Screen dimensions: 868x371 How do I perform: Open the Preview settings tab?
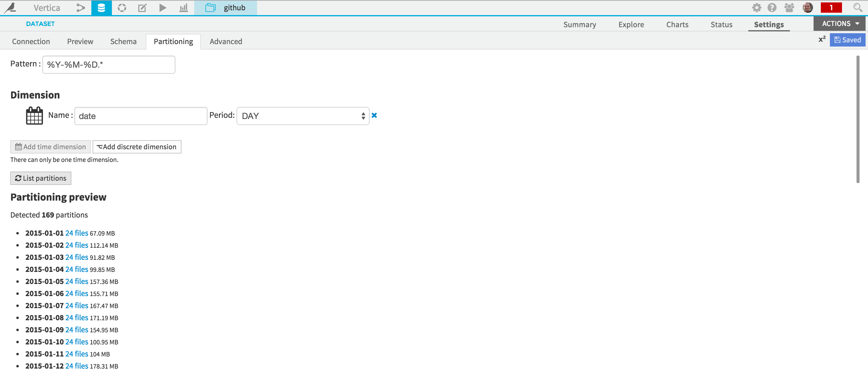point(80,41)
